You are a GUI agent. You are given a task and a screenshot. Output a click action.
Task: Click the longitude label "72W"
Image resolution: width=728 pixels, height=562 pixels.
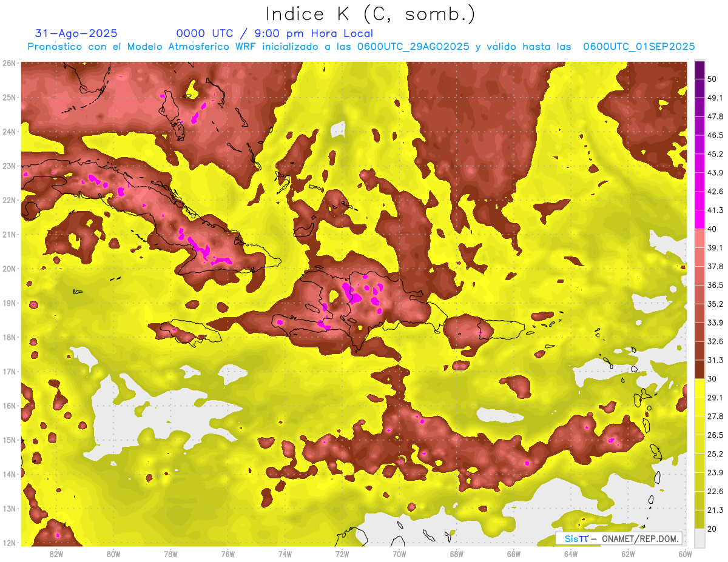coord(342,554)
